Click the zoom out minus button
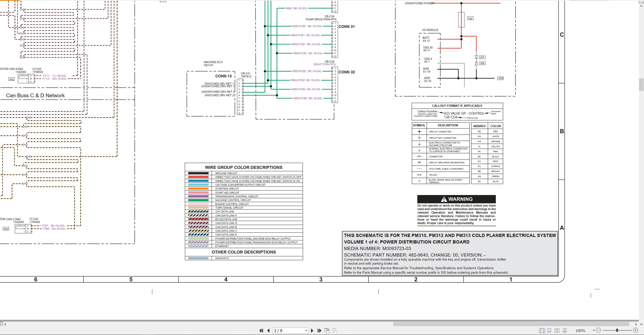 pos(598,330)
